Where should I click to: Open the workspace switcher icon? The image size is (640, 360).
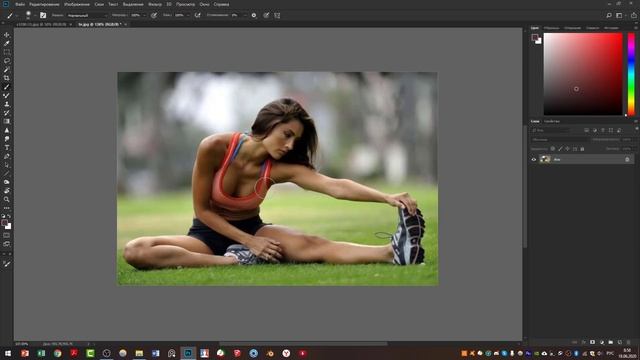620,15
